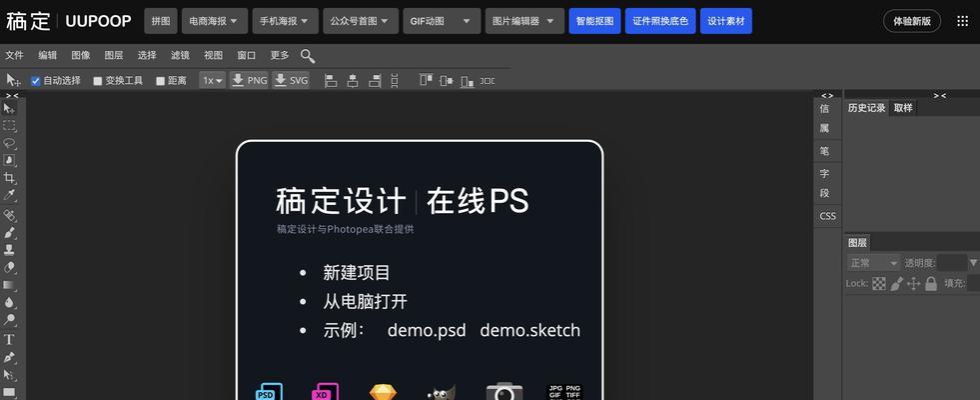
Task: Open the 1x export scale dropdown
Action: 213,80
